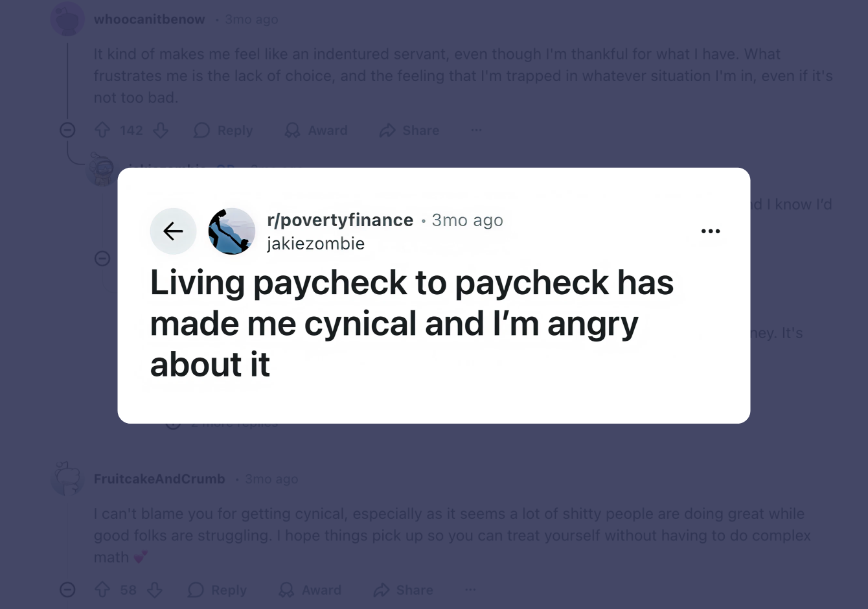The height and width of the screenshot is (609, 868).
Task: Downvote FruitcakeAndCrumb's comment
Action: click(x=154, y=590)
